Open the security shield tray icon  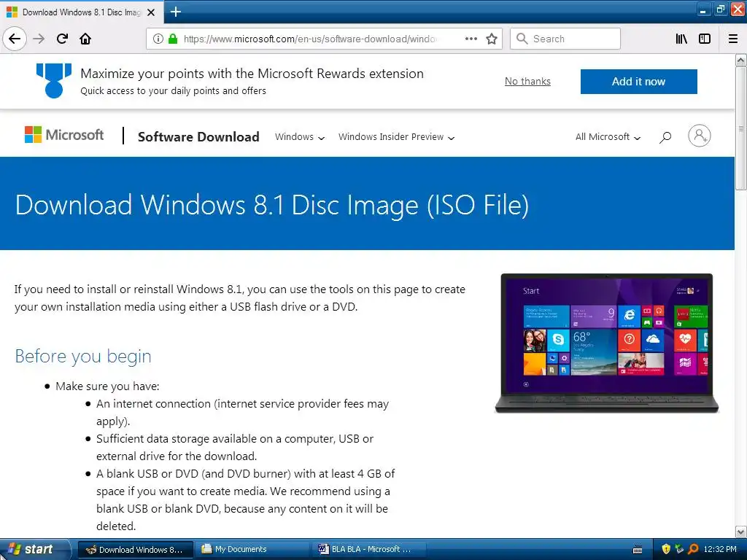[666, 549]
